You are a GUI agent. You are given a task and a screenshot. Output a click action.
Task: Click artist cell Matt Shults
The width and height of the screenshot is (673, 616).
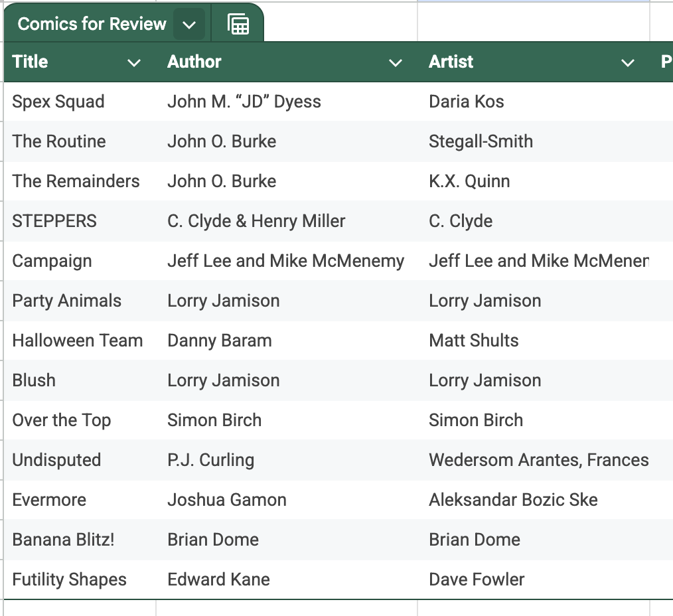tap(534, 341)
